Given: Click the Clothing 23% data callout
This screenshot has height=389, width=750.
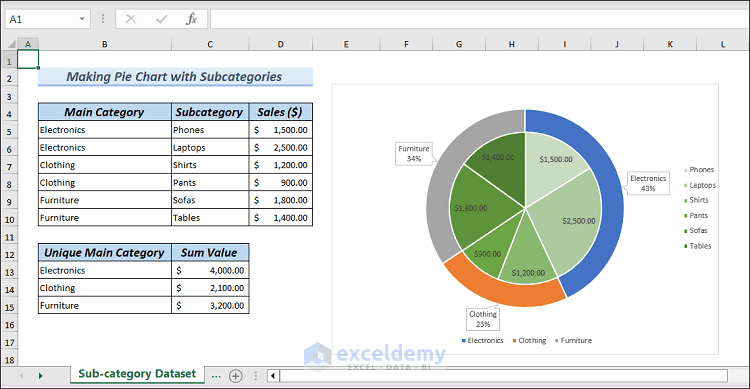Looking at the screenshot, I should tap(483, 319).
